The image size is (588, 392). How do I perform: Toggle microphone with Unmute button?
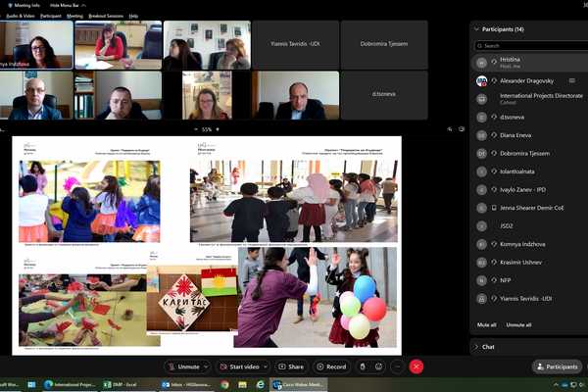(x=183, y=367)
